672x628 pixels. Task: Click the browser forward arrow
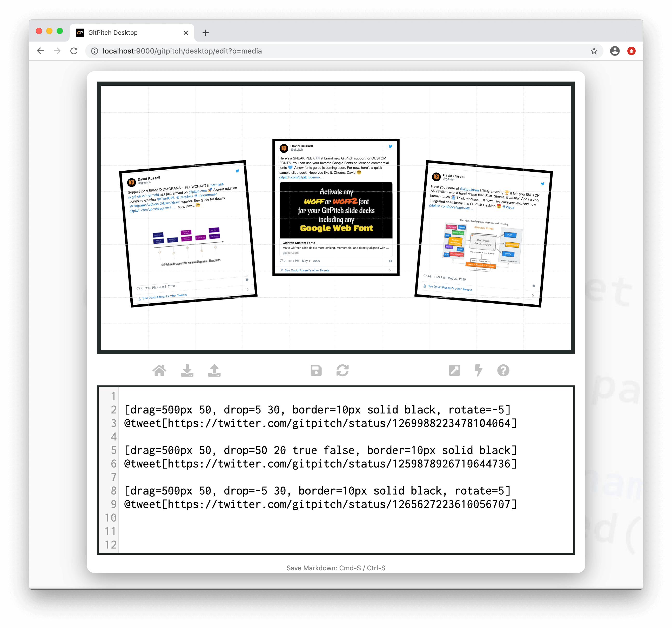tap(57, 51)
